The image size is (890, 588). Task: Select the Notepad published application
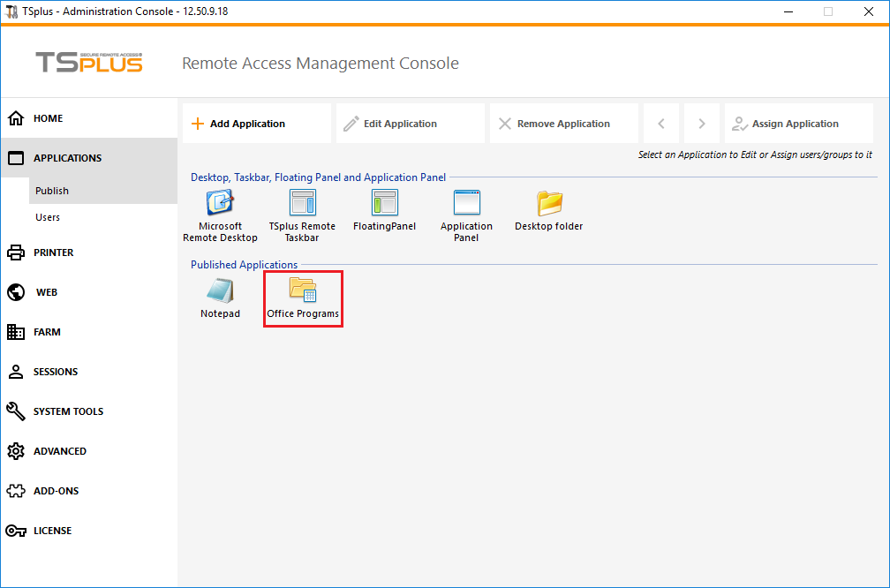(220, 291)
